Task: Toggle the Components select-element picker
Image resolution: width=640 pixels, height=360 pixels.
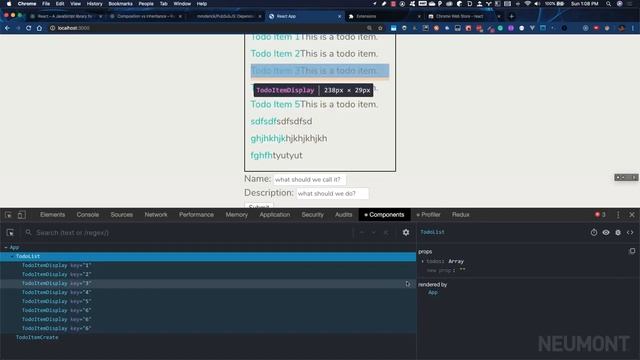Action: pos(10,233)
